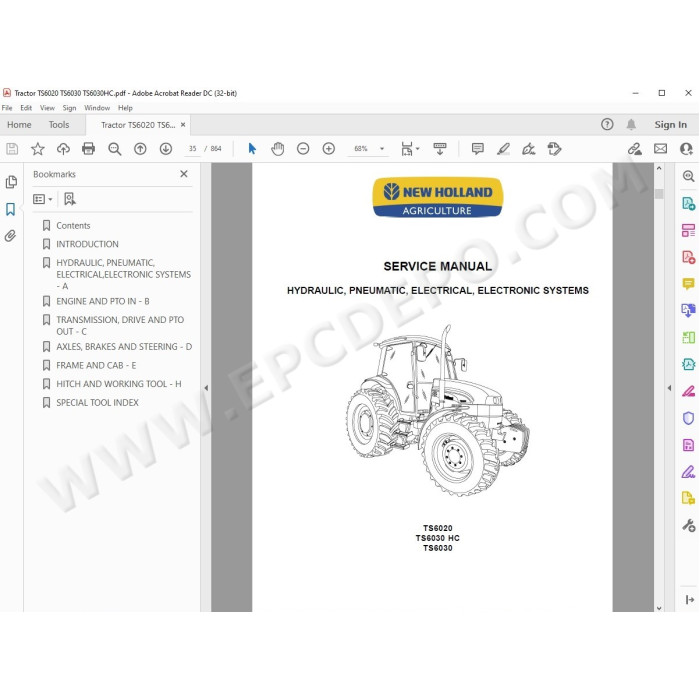Send file by email icon
The height and width of the screenshot is (700, 700).
pos(661,149)
